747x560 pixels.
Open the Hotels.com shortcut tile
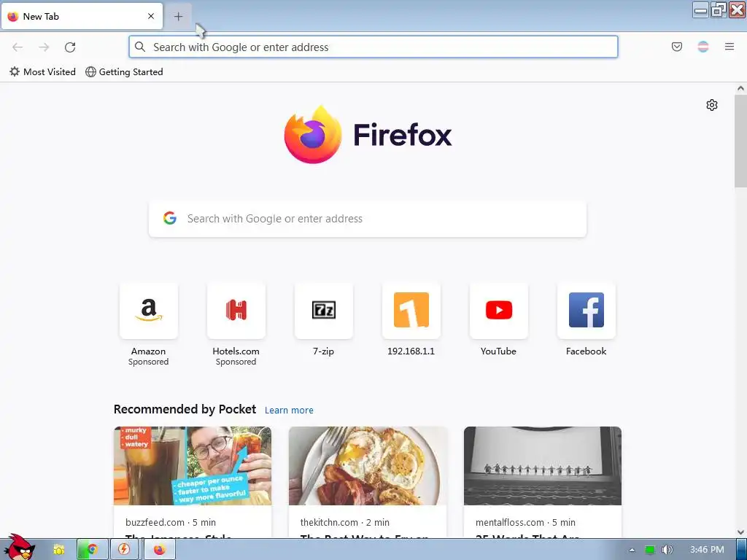point(236,311)
